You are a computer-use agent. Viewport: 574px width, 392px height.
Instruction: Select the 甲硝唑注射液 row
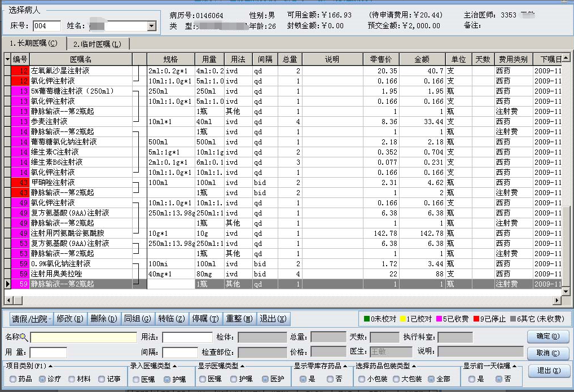point(283,183)
